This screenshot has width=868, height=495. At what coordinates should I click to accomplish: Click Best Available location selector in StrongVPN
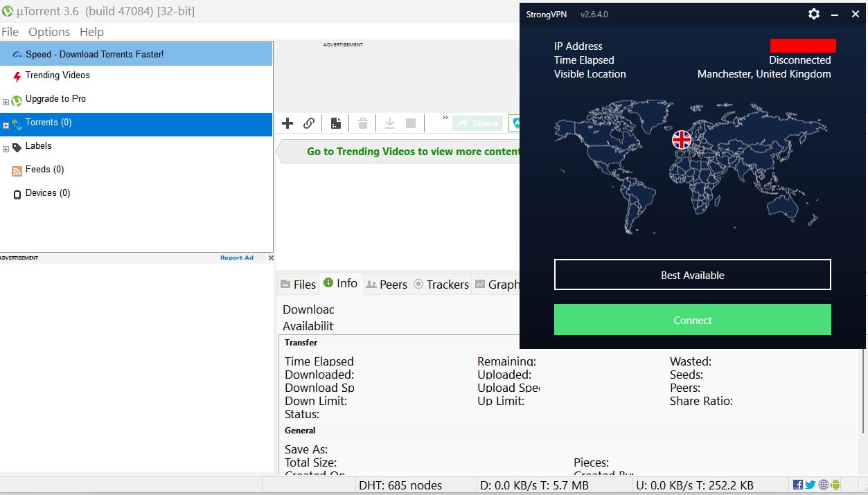pyautogui.click(x=693, y=275)
